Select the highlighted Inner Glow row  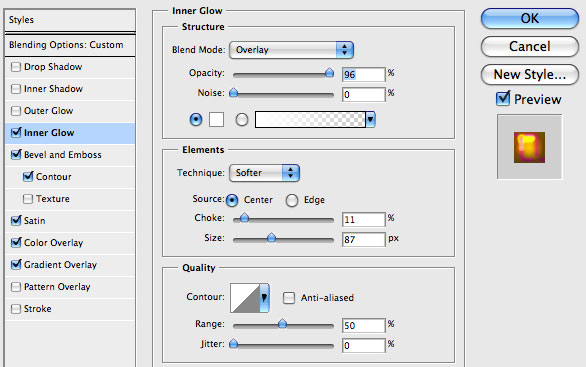point(70,133)
